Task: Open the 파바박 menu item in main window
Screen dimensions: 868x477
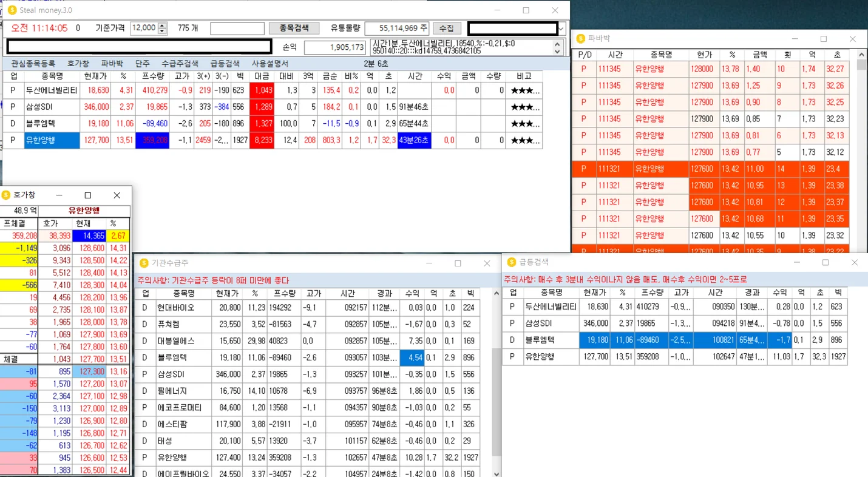Action: point(112,63)
